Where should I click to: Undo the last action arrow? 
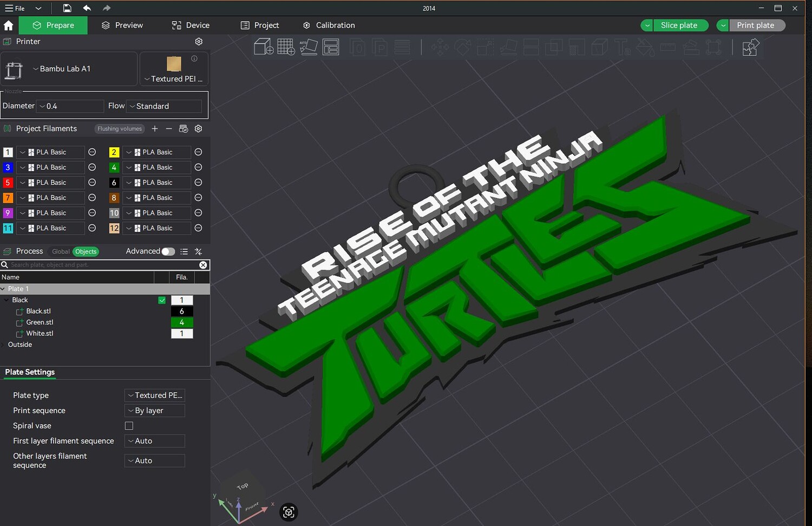tap(87, 8)
